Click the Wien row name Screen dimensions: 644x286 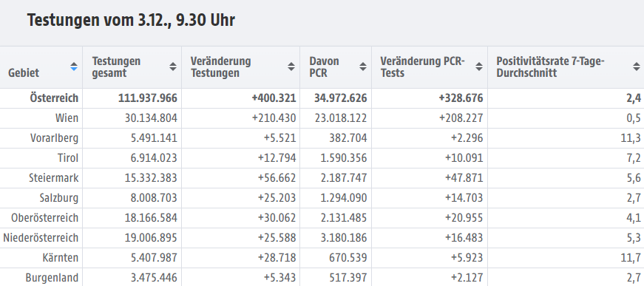pos(67,118)
